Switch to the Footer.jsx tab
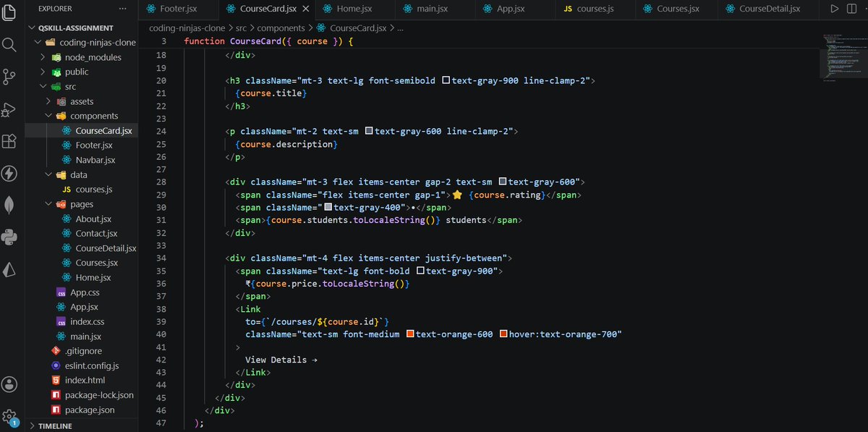Screen dimensions: 868x432 click(179, 9)
